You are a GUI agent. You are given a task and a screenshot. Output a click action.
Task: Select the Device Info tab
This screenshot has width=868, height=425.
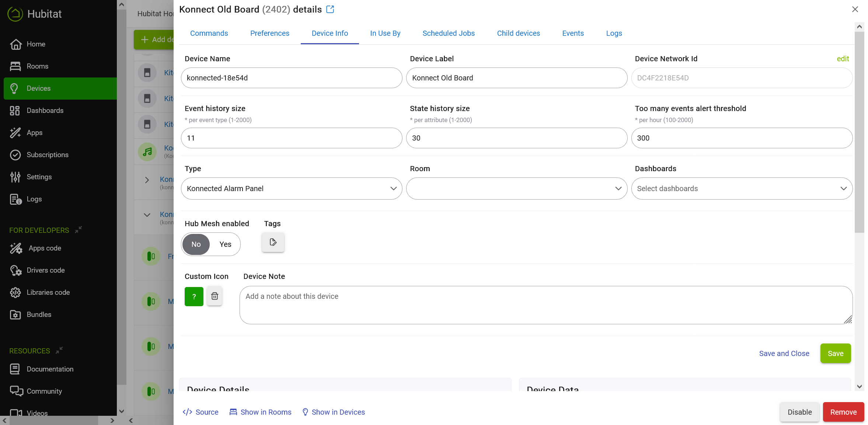[x=330, y=34]
